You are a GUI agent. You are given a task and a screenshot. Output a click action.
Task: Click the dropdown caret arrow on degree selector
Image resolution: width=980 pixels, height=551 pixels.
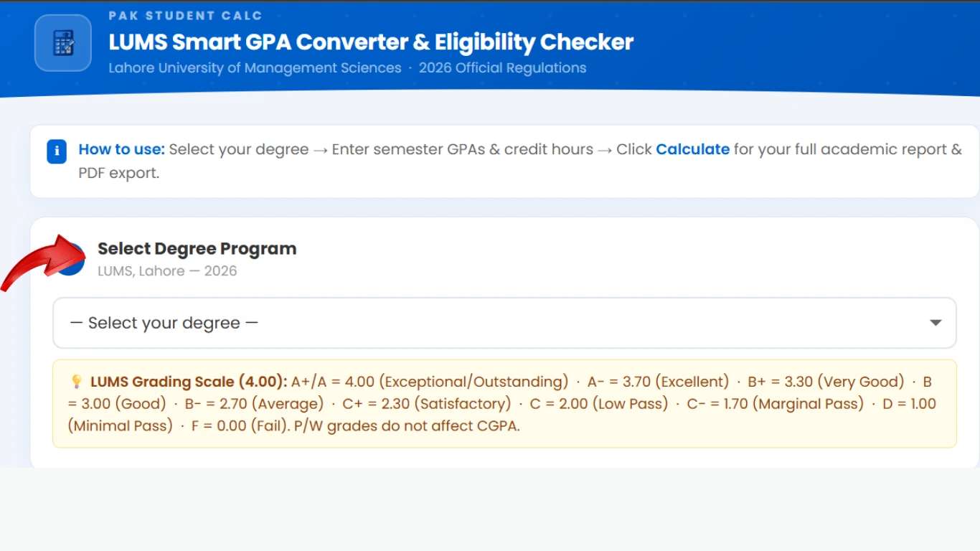point(935,323)
